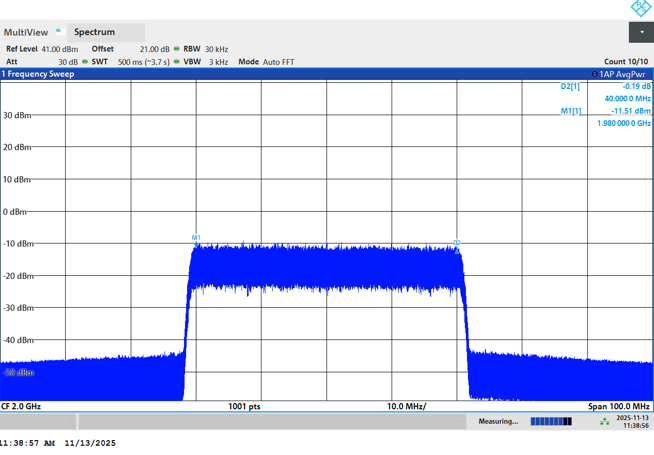The image size is (654, 455).
Task: Click the green SWT status indicator
Action: pos(85,62)
